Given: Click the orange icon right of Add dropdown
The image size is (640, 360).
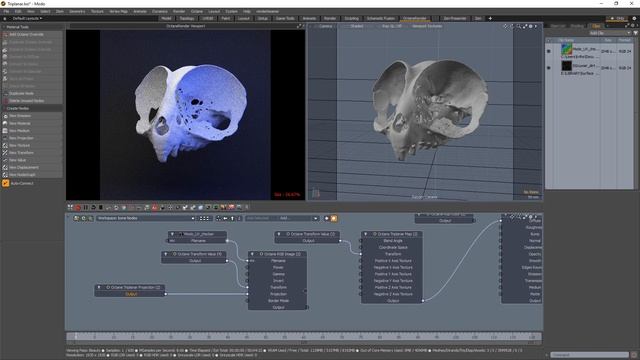Looking at the screenshot, I should click(334, 218).
